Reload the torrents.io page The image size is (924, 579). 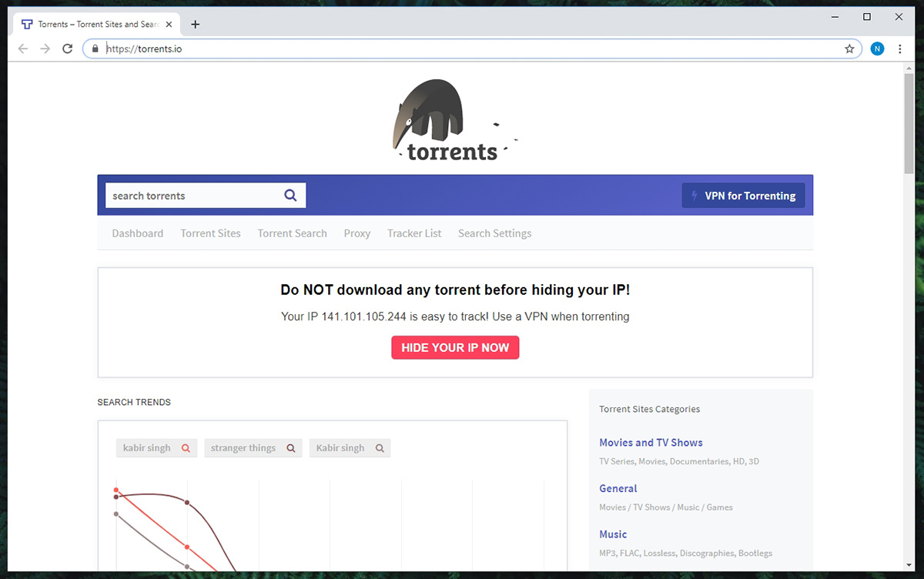coord(68,49)
